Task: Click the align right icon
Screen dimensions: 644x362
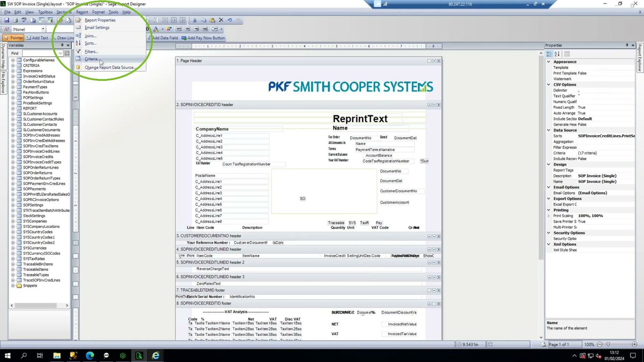Action: click(x=196, y=29)
